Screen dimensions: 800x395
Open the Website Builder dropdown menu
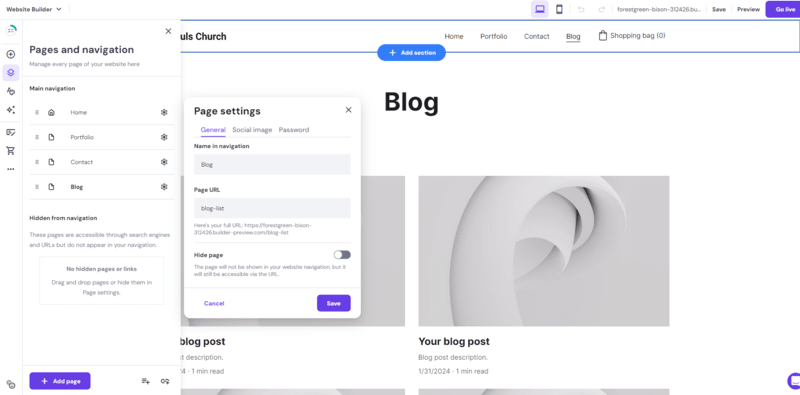click(34, 9)
